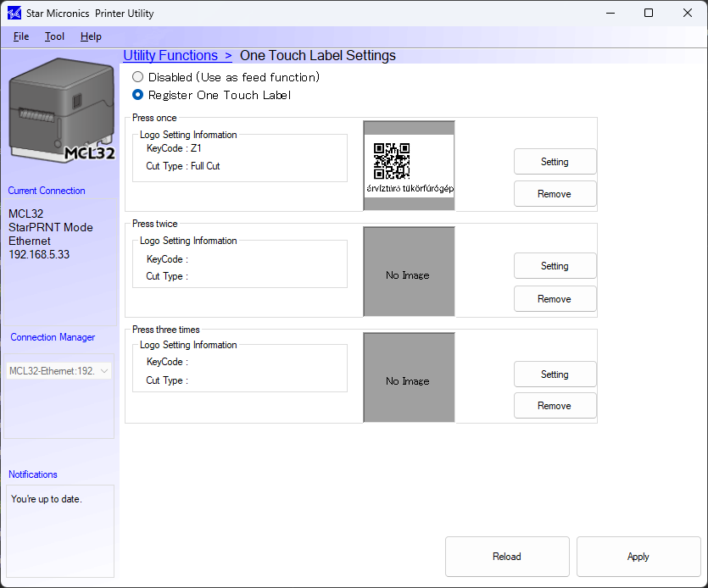
Task: Remove the Press once label
Action: [x=555, y=194]
